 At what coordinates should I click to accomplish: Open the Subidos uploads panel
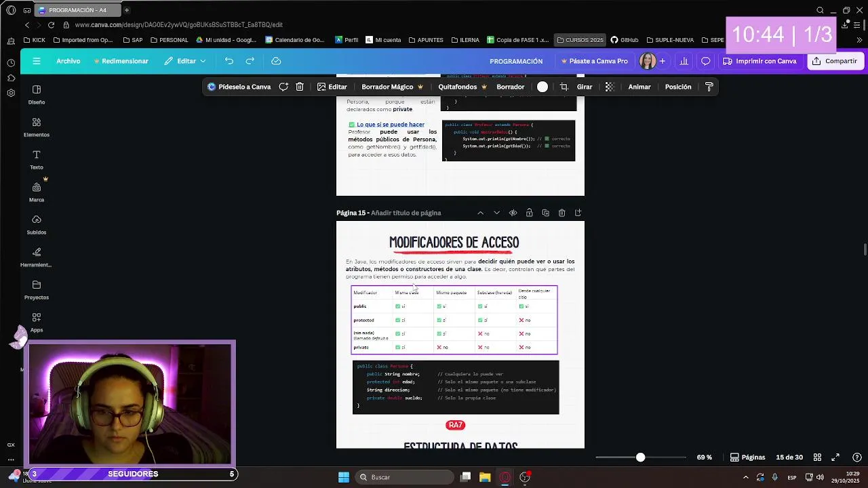coord(37,224)
